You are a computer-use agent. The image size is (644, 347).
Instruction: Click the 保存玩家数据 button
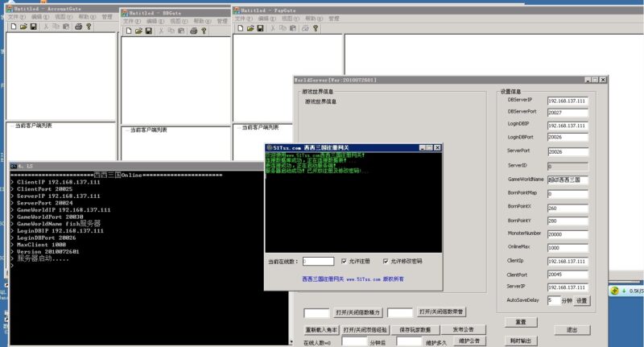tap(415, 330)
